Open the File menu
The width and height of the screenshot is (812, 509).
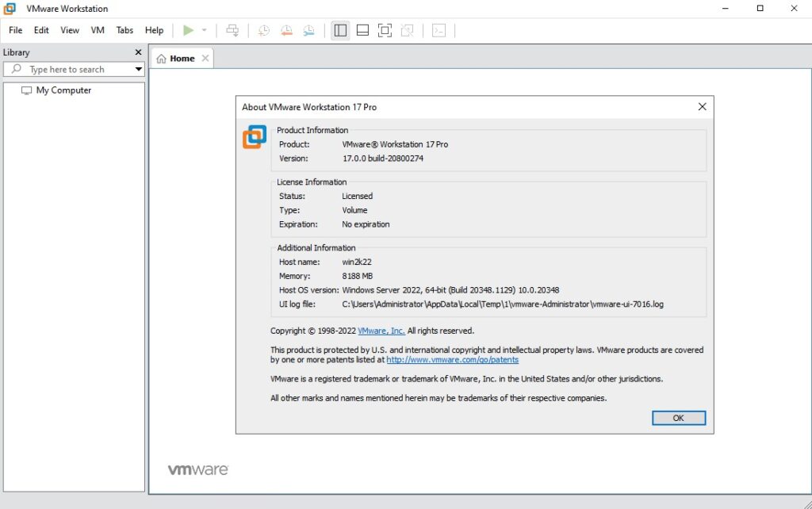tap(16, 30)
